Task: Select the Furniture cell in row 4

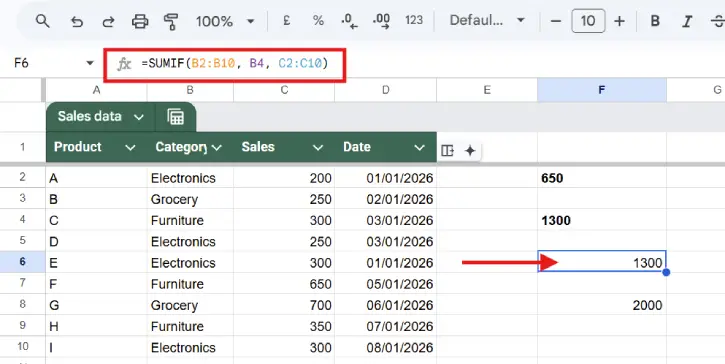Action: [x=190, y=220]
